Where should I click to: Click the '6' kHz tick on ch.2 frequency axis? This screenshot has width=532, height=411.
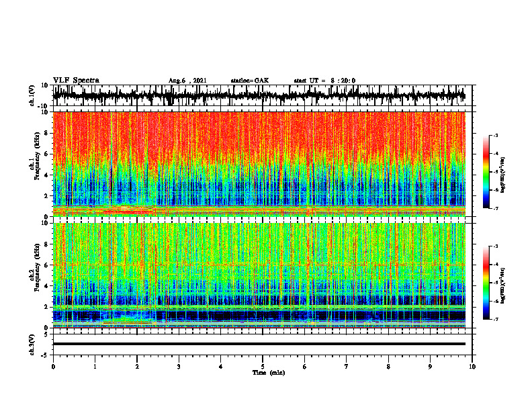tap(47, 265)
